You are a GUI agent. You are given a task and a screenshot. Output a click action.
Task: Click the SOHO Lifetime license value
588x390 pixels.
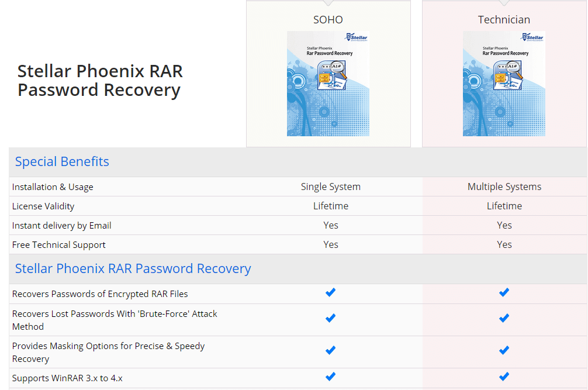(331, 206)
